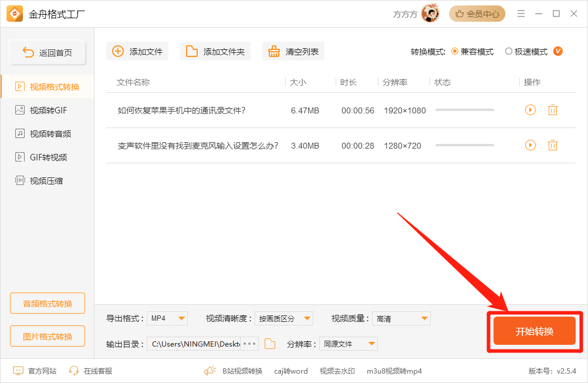Click the 状态 column header
This screenshot has height=383, width=588.
pyautogui.click(x=442, y=82)
